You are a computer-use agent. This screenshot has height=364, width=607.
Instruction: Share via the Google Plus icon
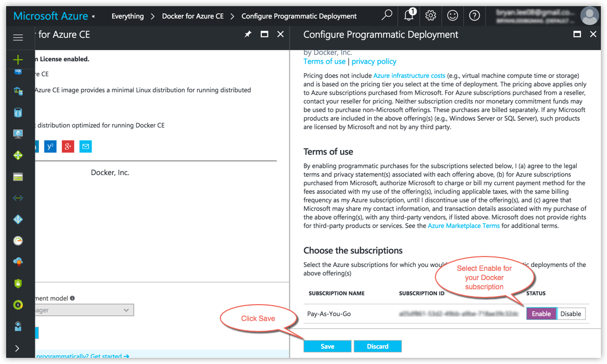click(x=68, y=147)
